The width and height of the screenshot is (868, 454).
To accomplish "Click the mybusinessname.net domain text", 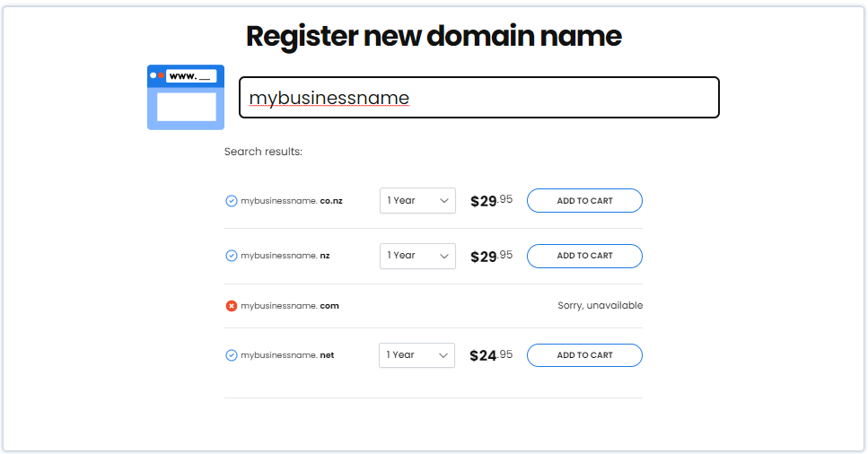I will [x=287, y=355].
